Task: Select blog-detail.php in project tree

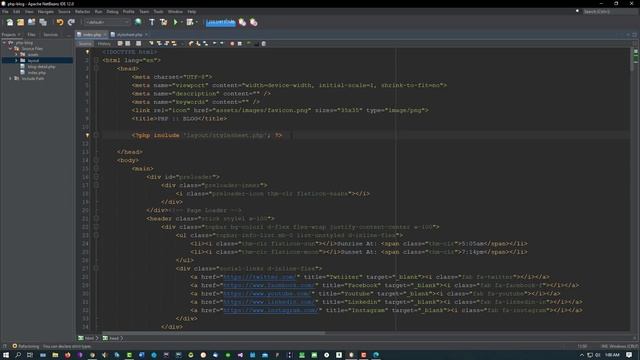Action: 41,67
